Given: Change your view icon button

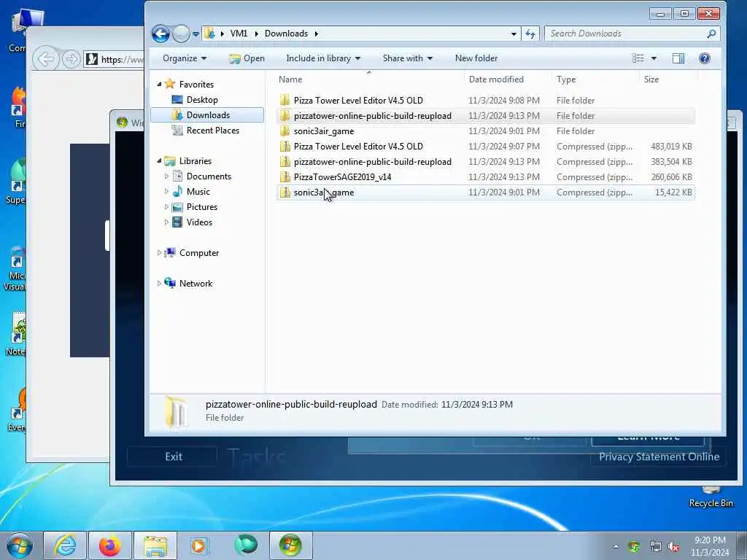Looking at the screenshot, I should click(638, 58).
